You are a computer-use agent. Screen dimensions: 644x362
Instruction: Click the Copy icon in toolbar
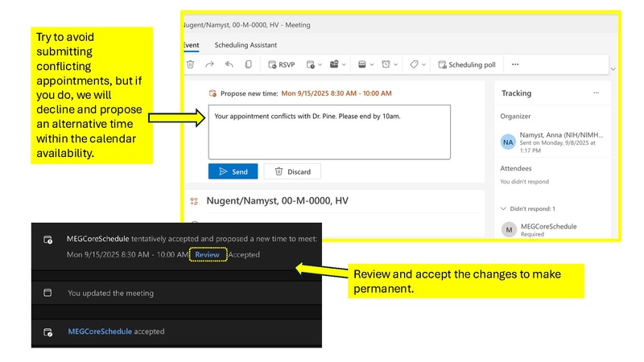pyautogui.click(x=249, y=64)
